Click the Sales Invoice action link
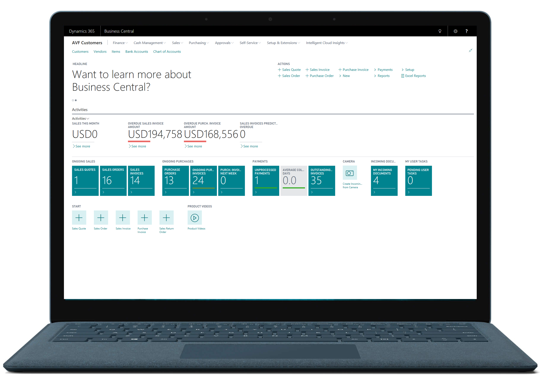 [318, 70]
